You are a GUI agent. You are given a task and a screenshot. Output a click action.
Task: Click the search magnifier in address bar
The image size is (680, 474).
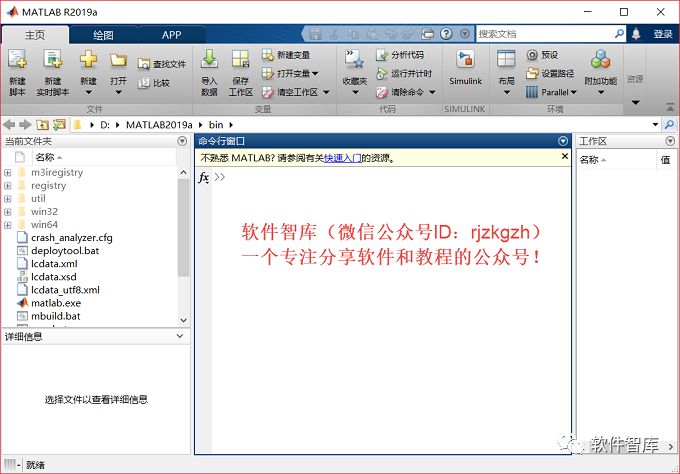coord(670,125)
